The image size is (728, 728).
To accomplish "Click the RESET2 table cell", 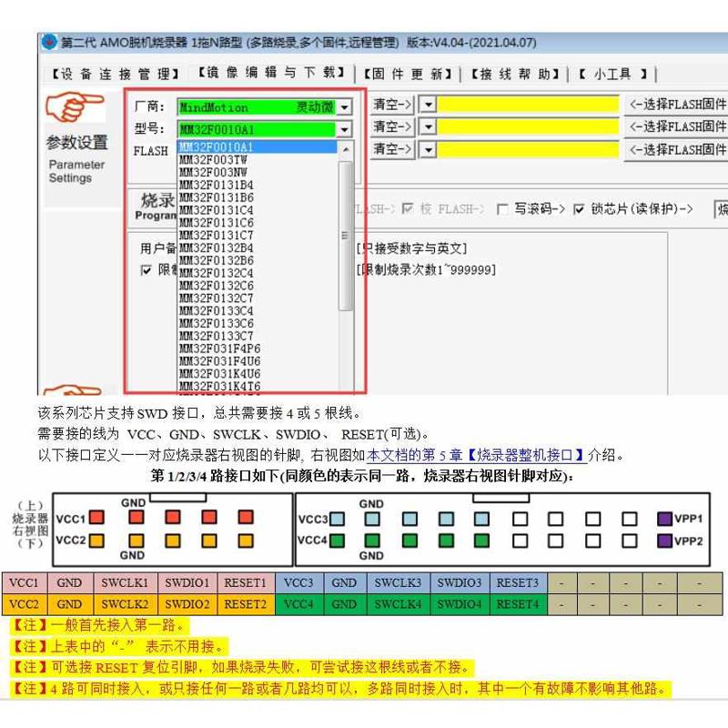I will click(x=246, y=604).
